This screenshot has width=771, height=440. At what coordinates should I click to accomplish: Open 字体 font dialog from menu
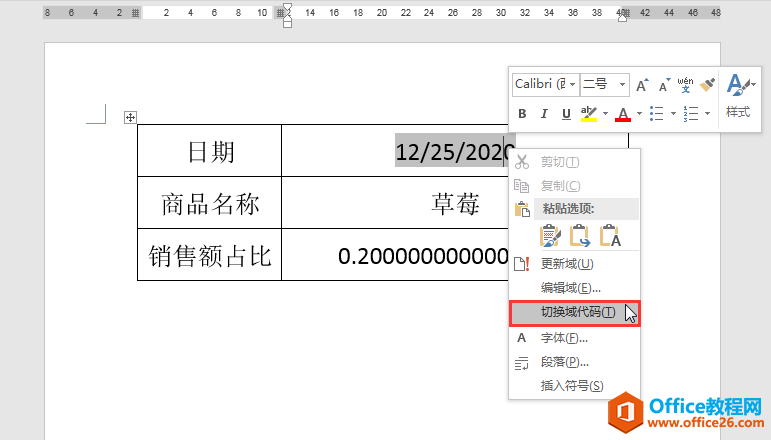[564, 338]
